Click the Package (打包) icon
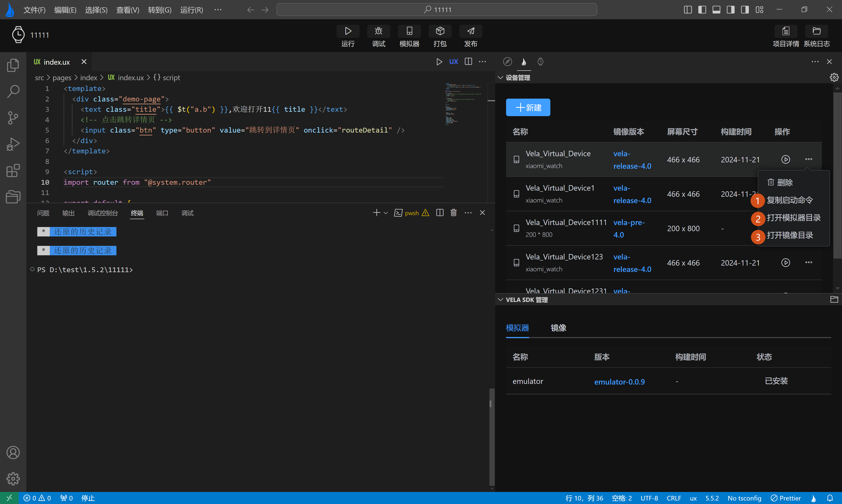 pos(440,31)
